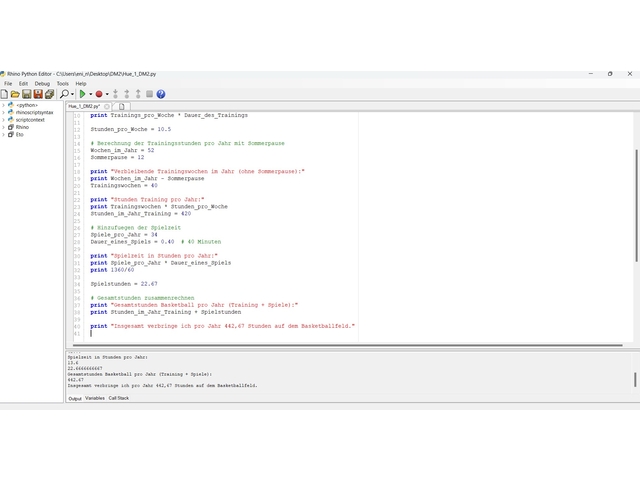Minimize the Rhino Python Editor window

pyautogui.click(x=591, y=74)
